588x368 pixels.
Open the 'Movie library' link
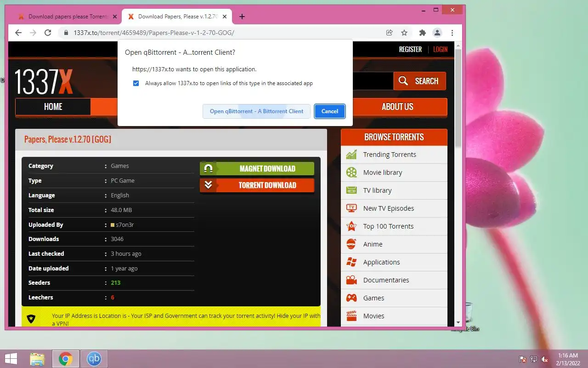point(383,172)
